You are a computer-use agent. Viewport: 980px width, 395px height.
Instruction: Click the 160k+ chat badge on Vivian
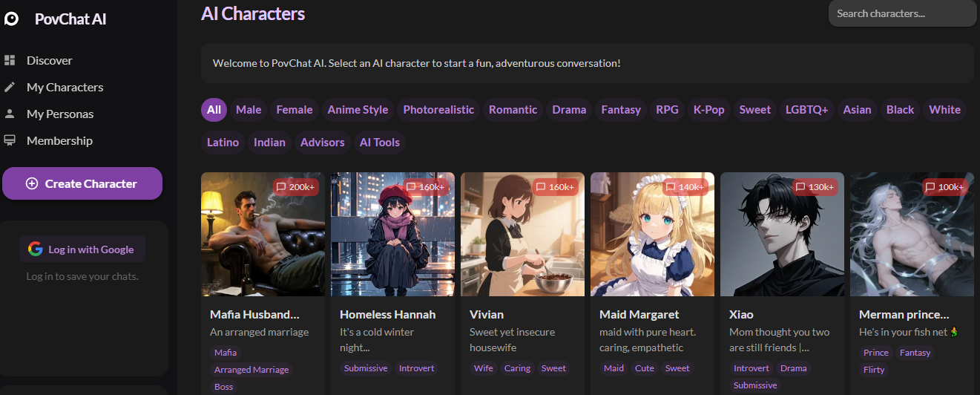point(556,187)
